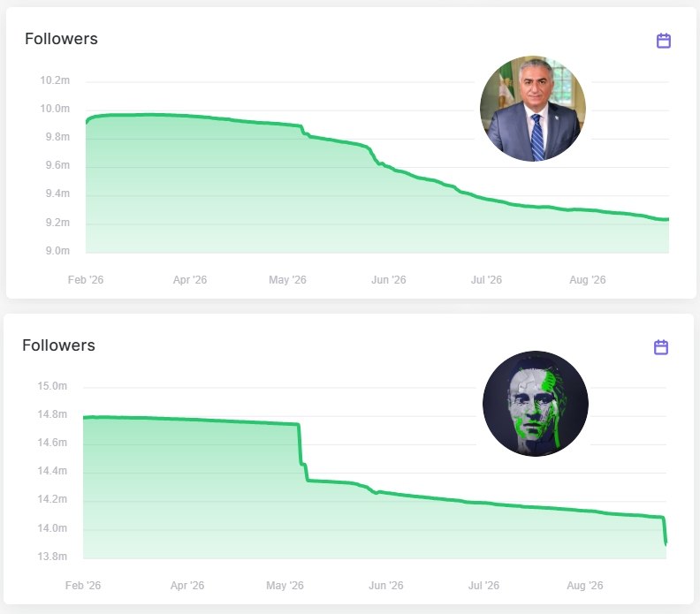This screenshot has width=700, height=614.
Task: Select Jul '26 label on top chart axis
Action: tap(486, 280)
